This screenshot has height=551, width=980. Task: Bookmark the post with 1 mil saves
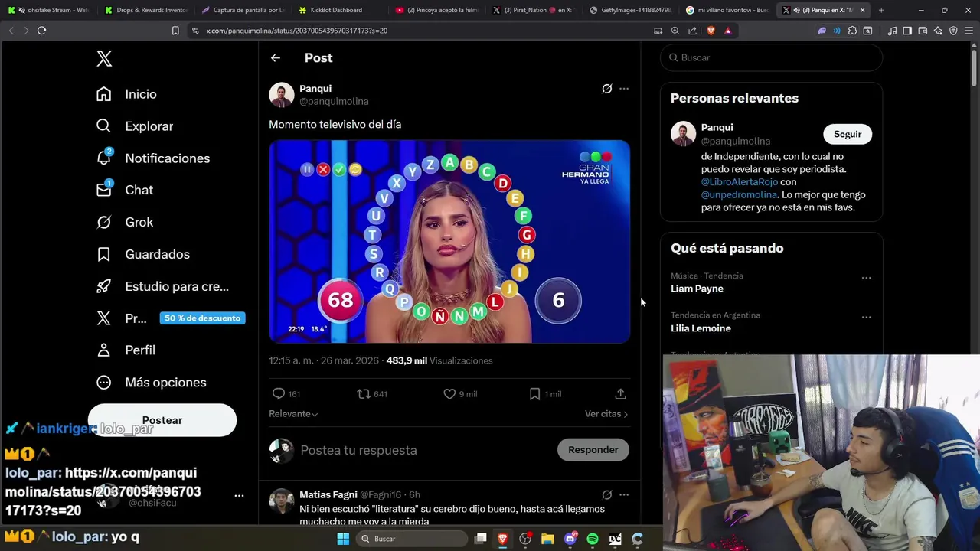tap(534, 393)
